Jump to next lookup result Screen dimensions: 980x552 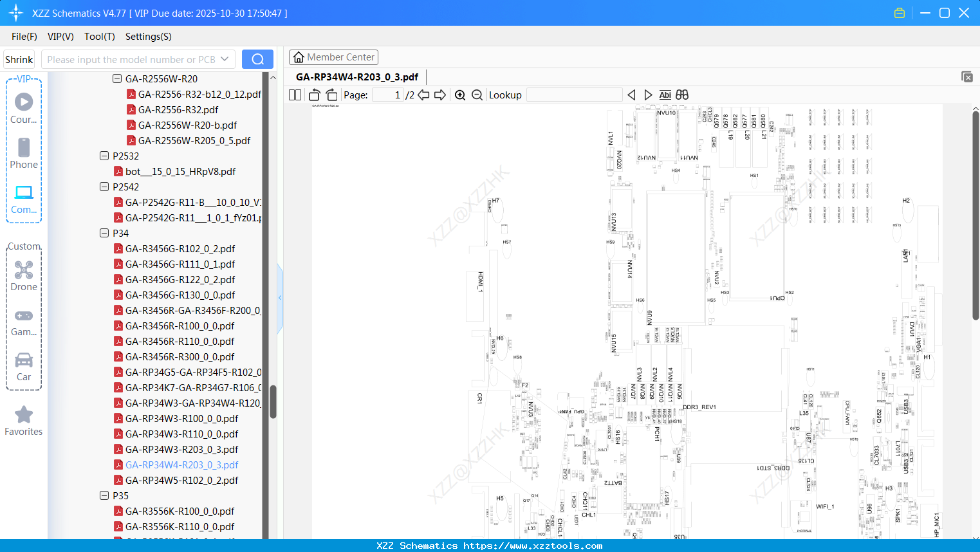point(648,95)
